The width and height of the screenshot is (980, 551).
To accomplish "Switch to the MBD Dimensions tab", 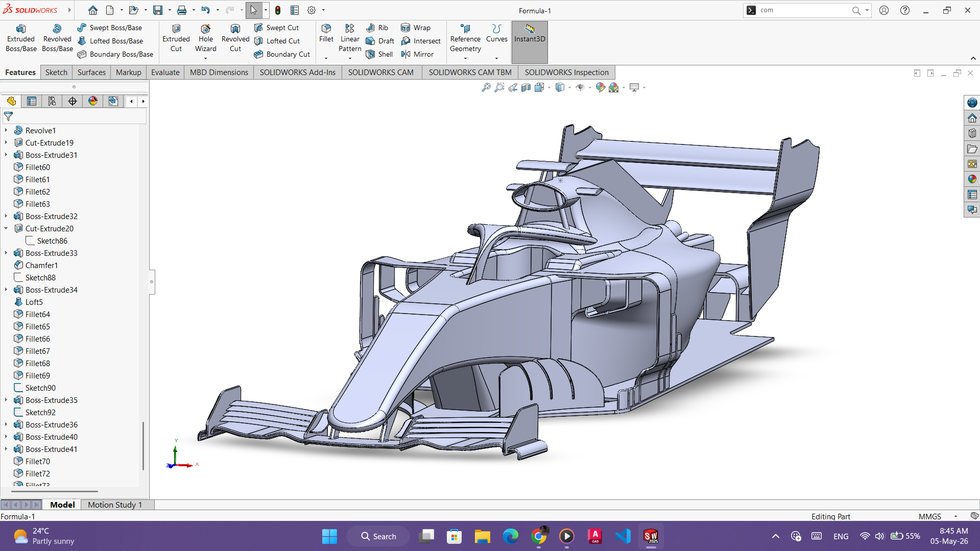I will click(219, 72).
